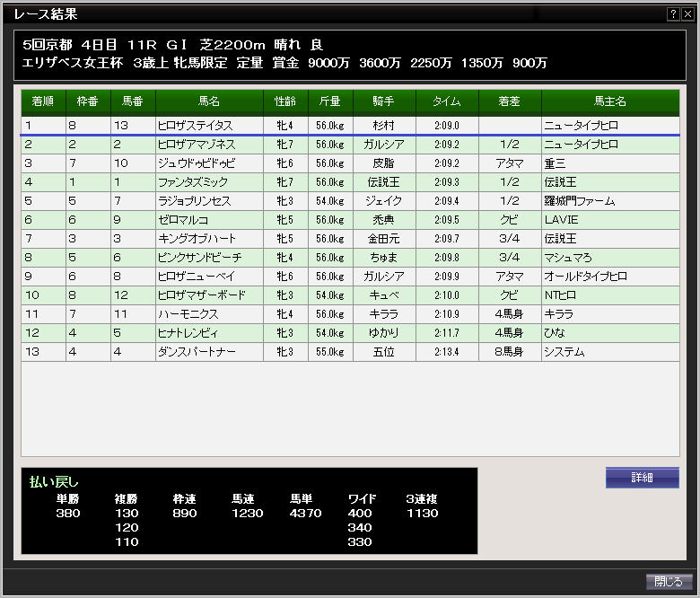Click the 閉じる button
The height and width of the screenshot is (598, 700).
[x=669, y=582]
